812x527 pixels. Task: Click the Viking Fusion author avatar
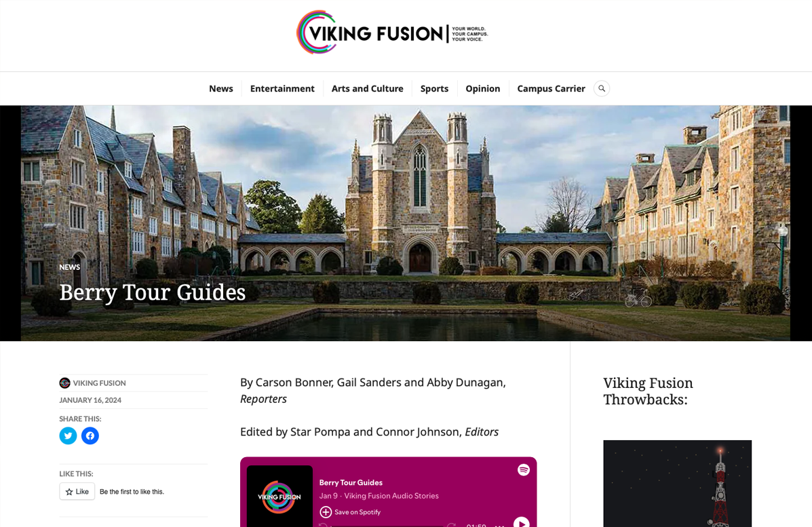(x=64, y=383)
